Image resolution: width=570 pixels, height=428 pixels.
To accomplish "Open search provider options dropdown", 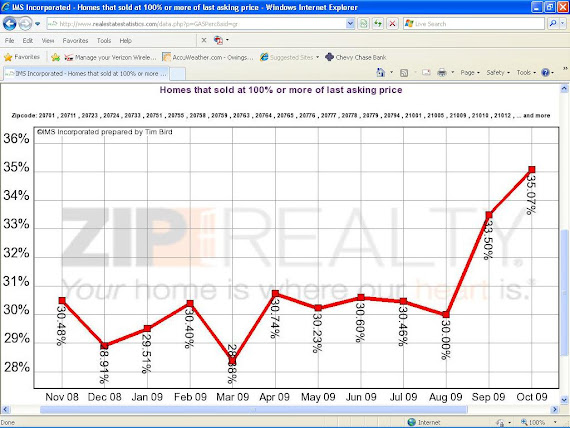I will [x=562, y=24].
